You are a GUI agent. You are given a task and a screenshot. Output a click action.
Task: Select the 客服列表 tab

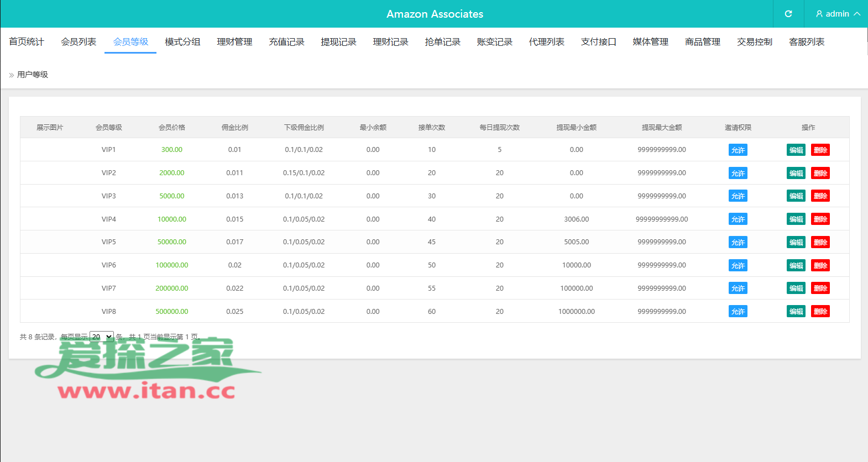(x=806, y=42)
